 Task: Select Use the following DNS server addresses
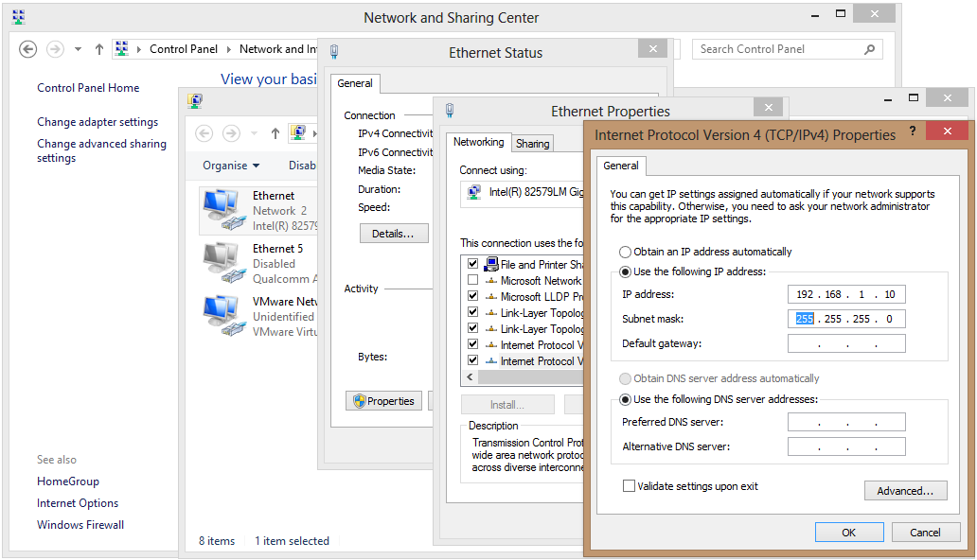point(625,399)
